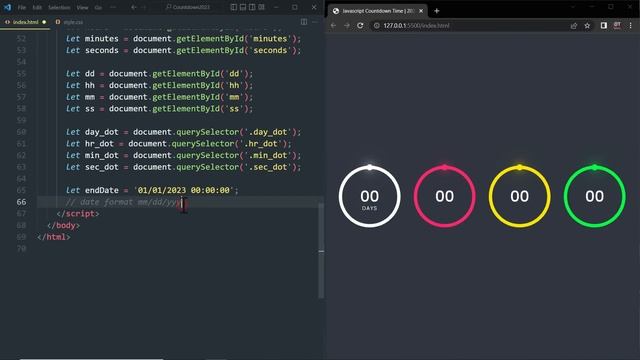The width and height of the screenshot is (640, 360).
Task: Click the Countdown2023 command center search box
Action: click(x=188, y=7)
